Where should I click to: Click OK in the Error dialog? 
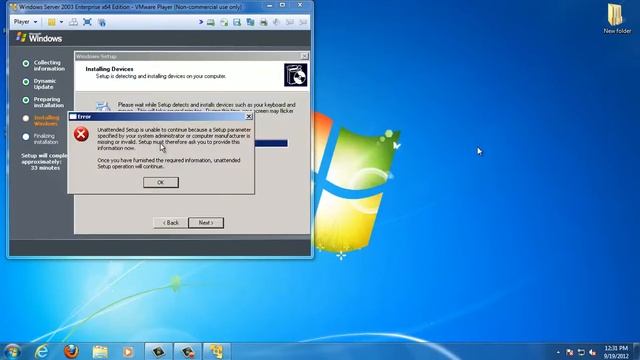click(160, 182)
